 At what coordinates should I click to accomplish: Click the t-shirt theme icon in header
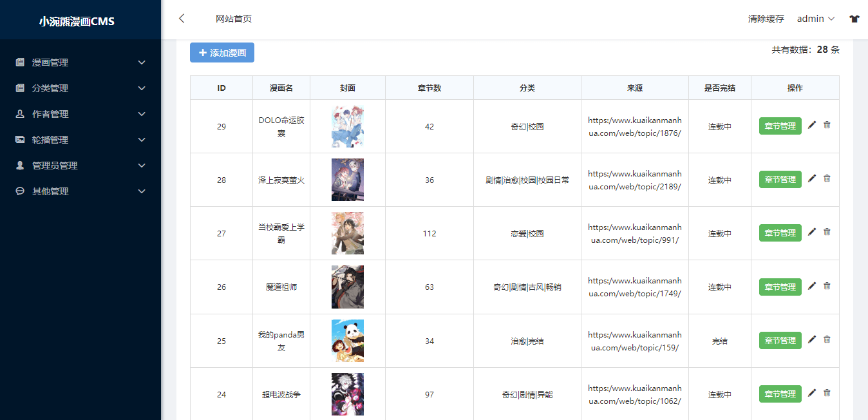pos(854,19)
